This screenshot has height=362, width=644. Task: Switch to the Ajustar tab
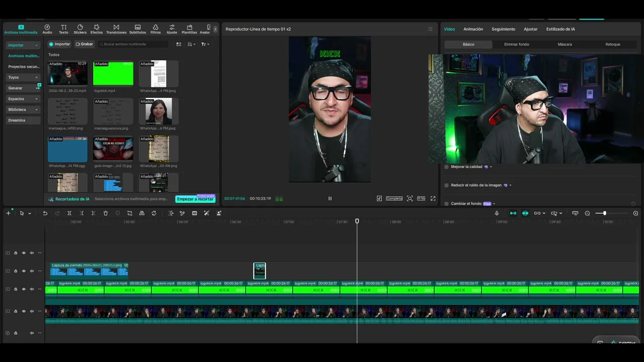531,29
